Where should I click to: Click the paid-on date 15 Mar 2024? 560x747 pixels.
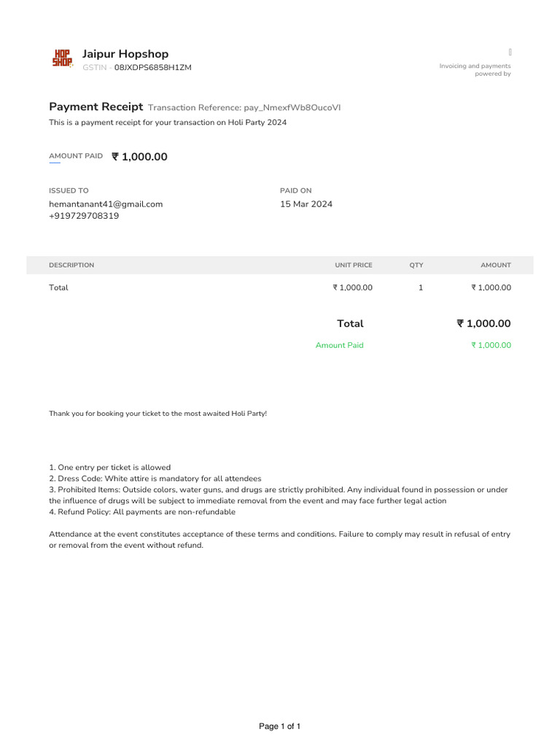click(306, 204)
